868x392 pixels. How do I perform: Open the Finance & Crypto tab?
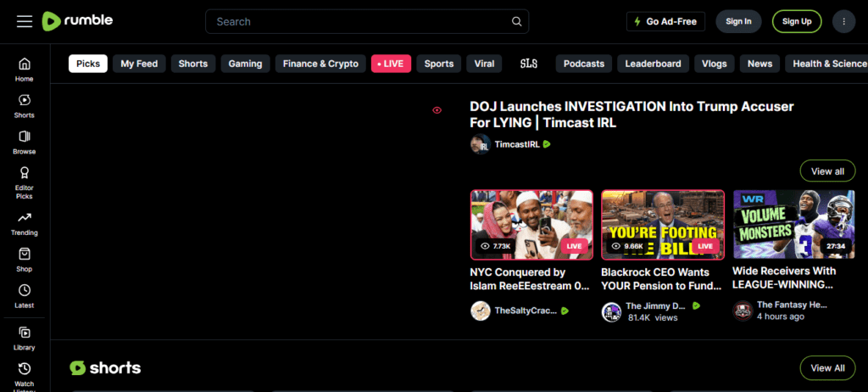(320, 63)
